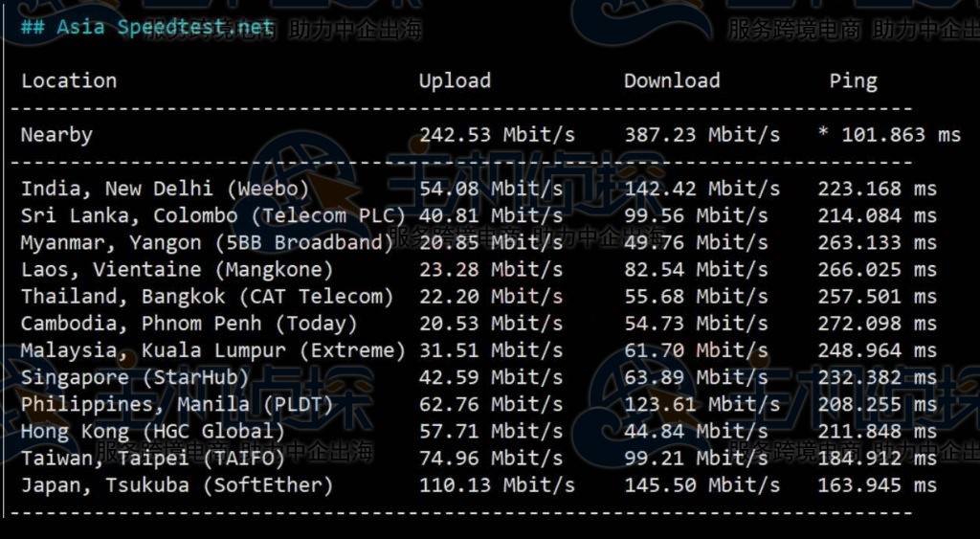
Task: Select Philippines, Manila (PLDT) entry
Action: tap(177, 404)
